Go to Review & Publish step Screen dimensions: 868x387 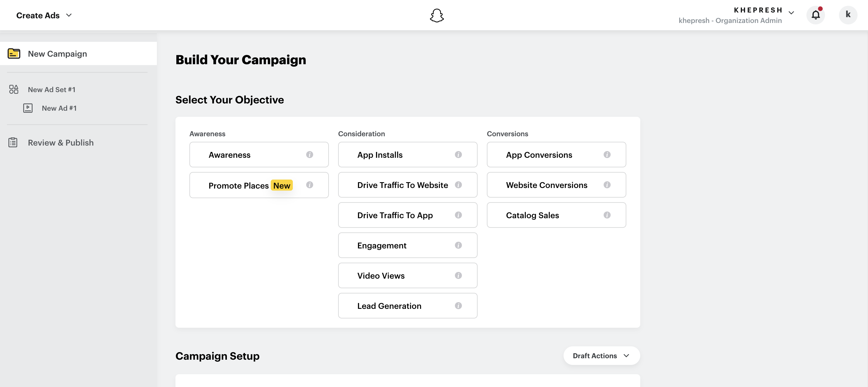[61, 143]
